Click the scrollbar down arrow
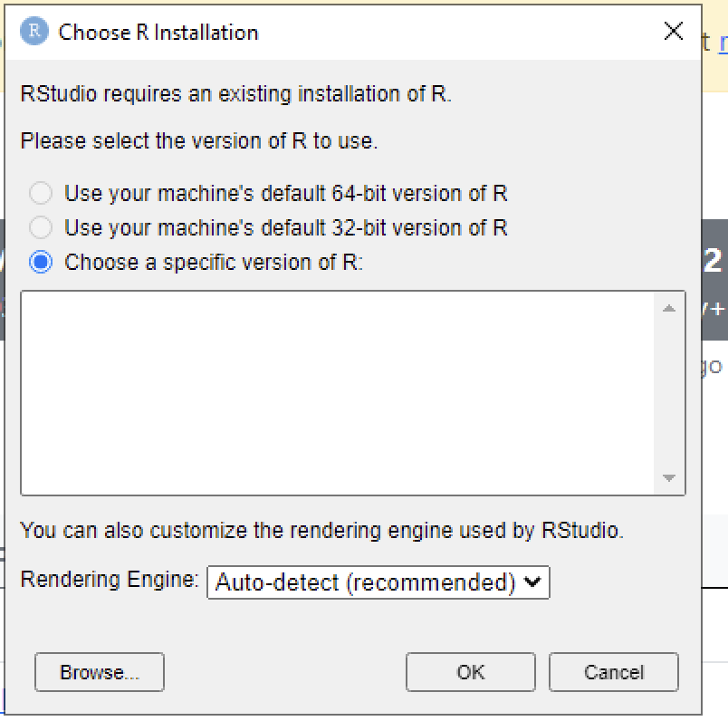Viewport: 728px width, 721px height. [669, 477]
